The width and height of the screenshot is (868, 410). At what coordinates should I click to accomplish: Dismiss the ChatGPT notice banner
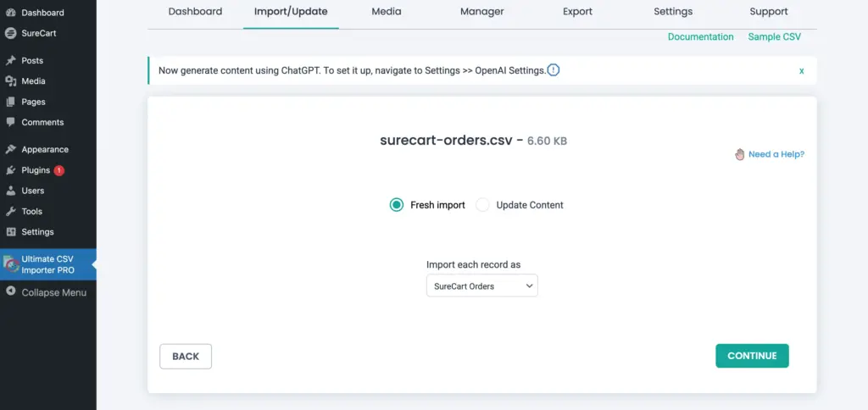point(801,71)
